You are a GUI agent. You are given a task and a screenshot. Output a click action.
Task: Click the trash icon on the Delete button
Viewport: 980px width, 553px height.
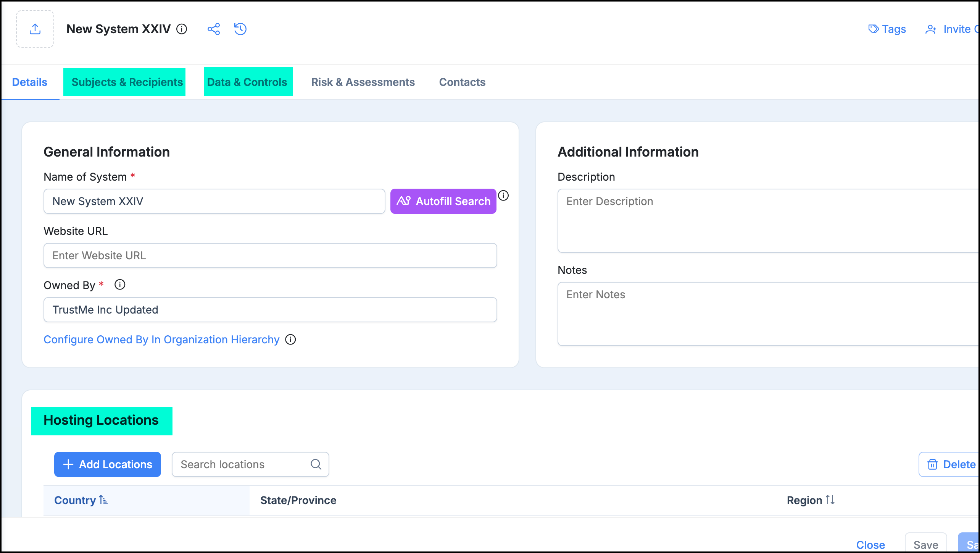933,464
